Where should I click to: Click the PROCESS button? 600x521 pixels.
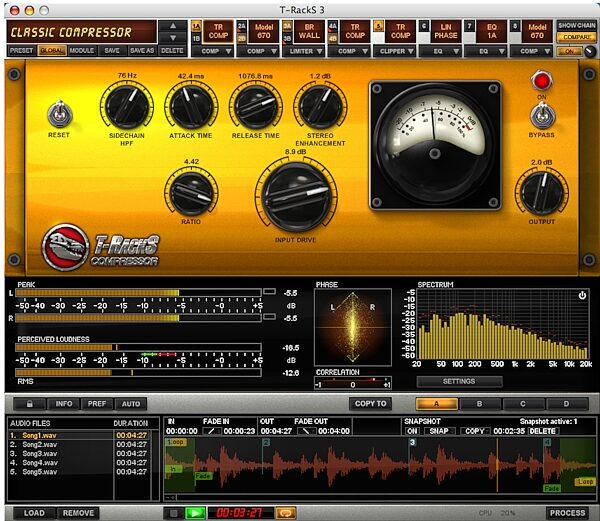[x=567, y=513]
